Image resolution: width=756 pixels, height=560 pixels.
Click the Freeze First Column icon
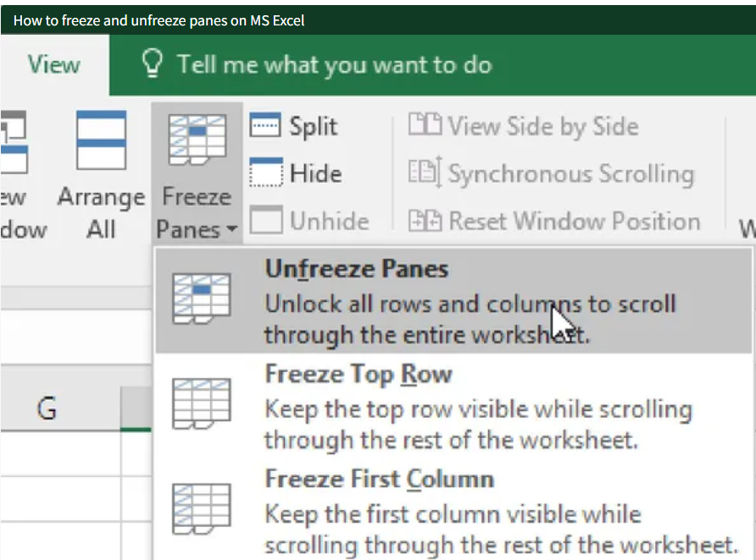pyautogui.click(x=201, y=510)
